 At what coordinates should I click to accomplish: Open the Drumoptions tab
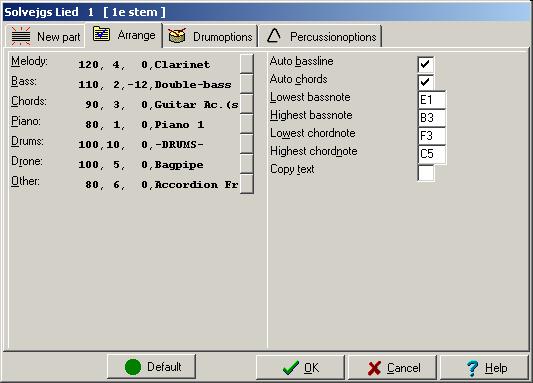coord(210,36)
